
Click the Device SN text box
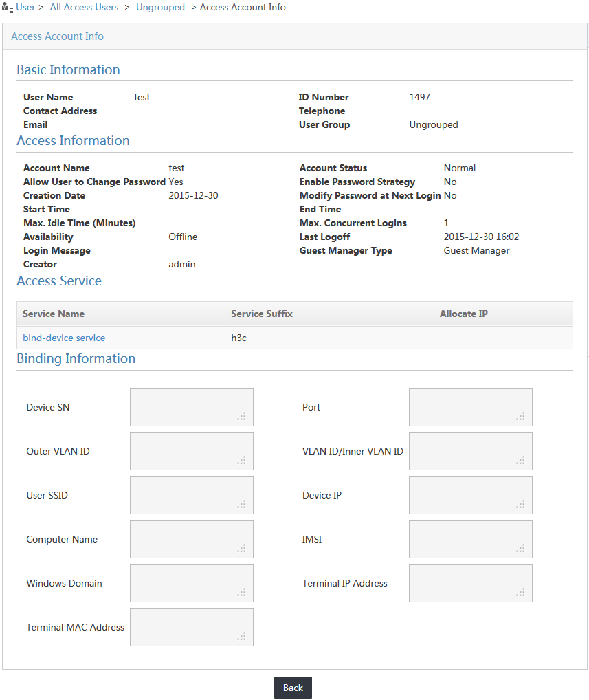click(x=192, y=407)
